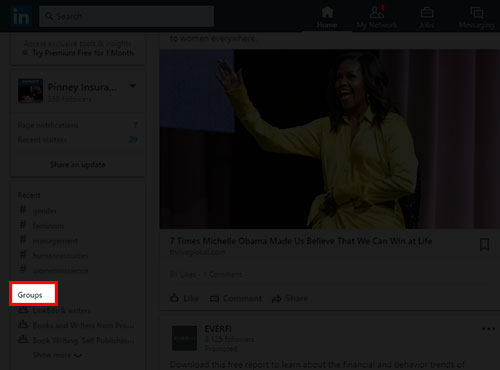Open the feminism hashtag
500x370 pixels.
click(48, 226)
